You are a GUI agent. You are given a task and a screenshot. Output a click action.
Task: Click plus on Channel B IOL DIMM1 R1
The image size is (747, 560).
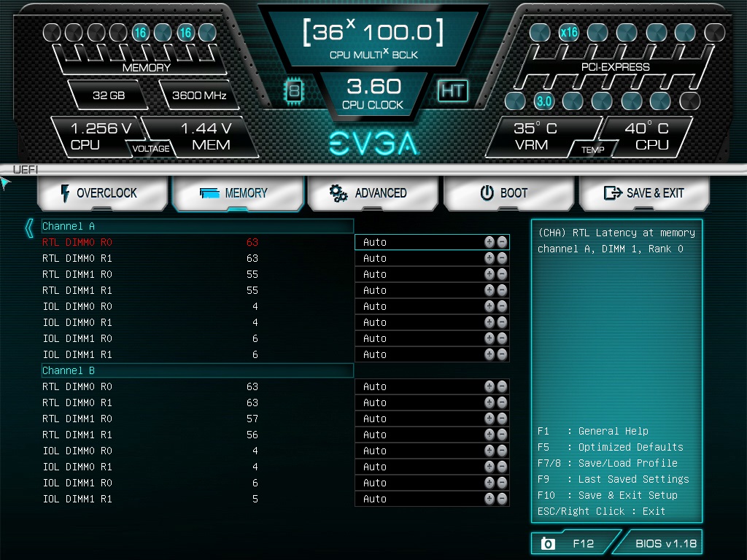[489, 499]
